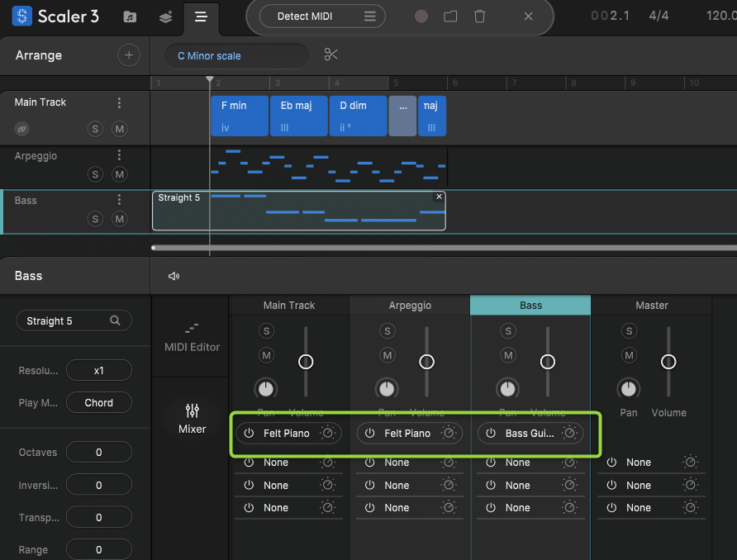Solo the Bass track in arrange view
The height and width of the screenshot is (560, 737).
pos(96,219)
